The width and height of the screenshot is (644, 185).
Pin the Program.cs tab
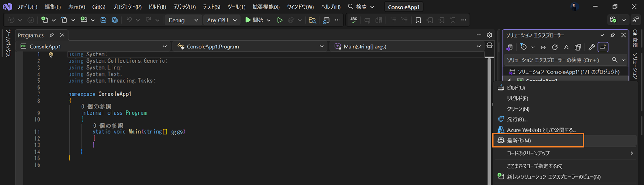pos(52,35)
